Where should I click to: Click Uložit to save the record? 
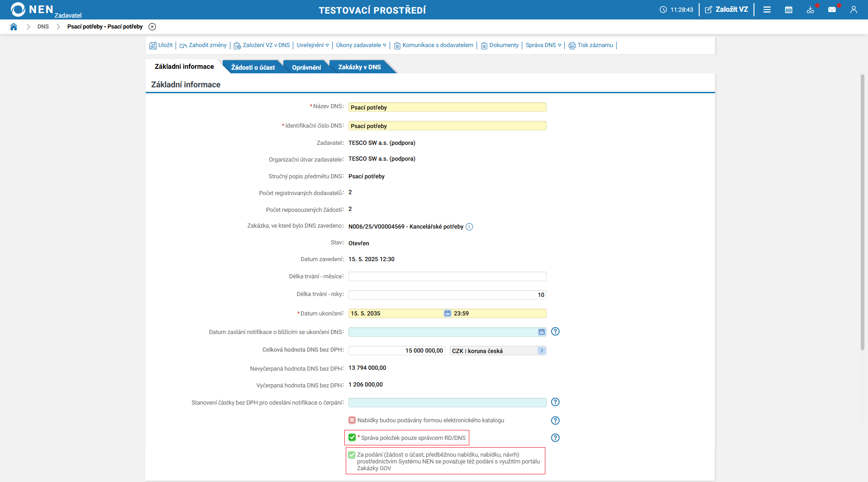[x=161, y=45]
